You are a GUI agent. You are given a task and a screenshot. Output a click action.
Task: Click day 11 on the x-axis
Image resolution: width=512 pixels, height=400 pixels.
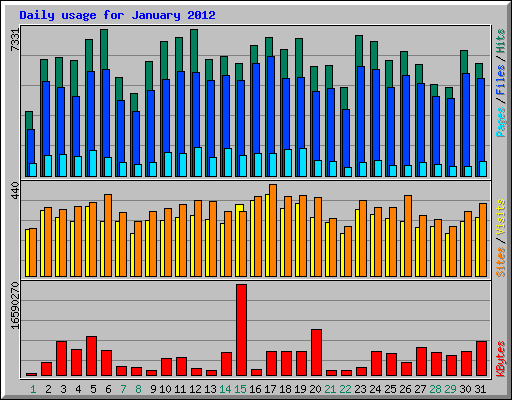pyautogui.click(x=180, y=389)
